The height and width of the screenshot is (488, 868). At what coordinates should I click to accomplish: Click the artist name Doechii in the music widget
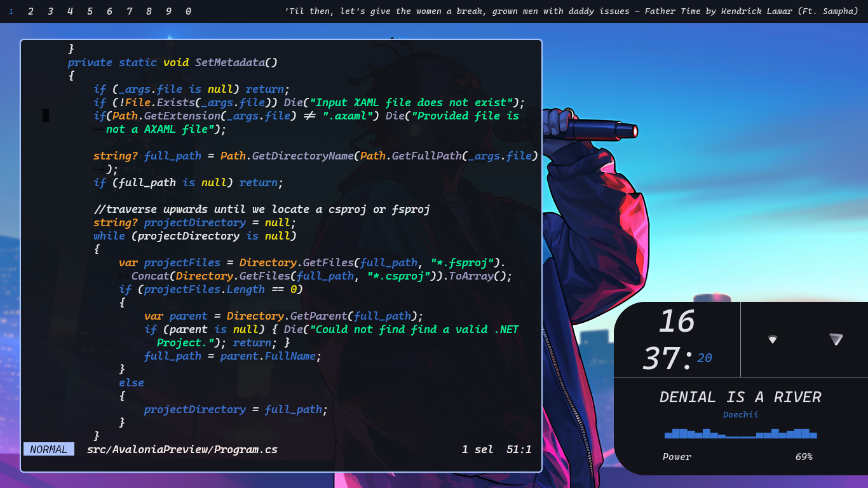[740, 414]
